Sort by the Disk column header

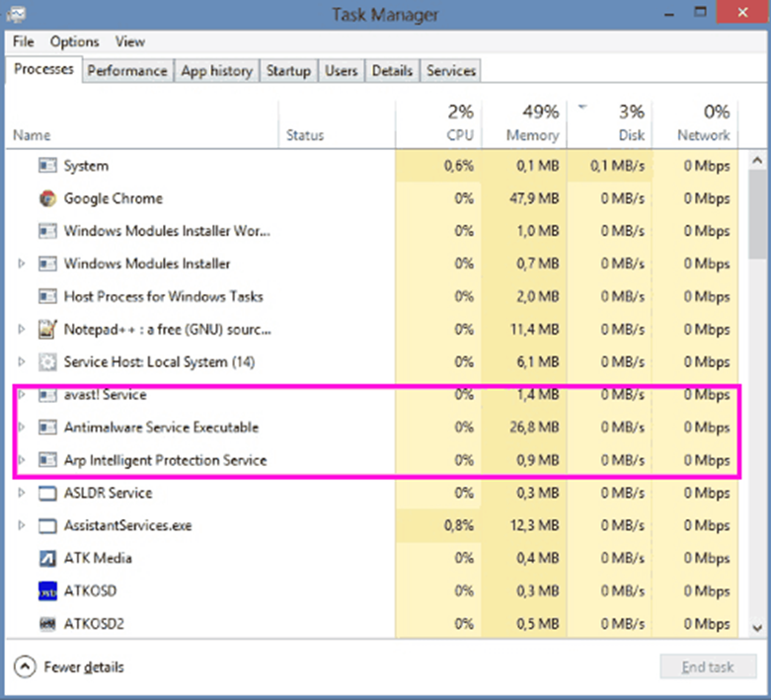pyautogui.click(x=610, y=124)
